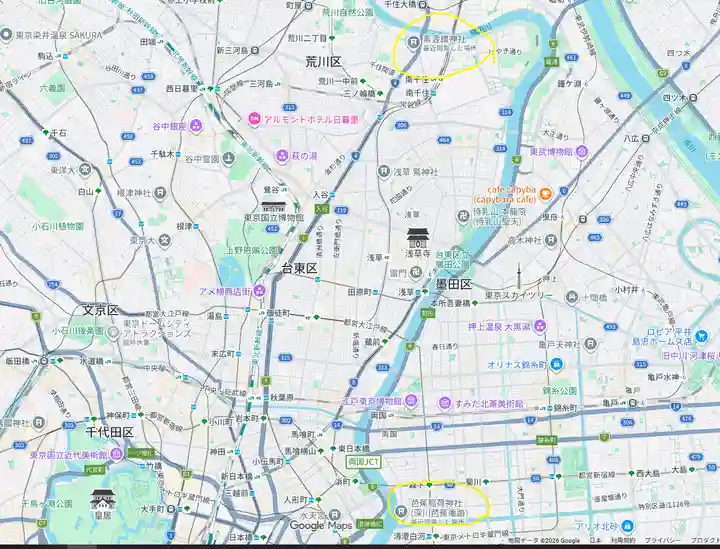The width and height of the screenshot is (720, 549).
Task: Select the 素盞雄神社 shrine marker
Action: click(412, 42)
